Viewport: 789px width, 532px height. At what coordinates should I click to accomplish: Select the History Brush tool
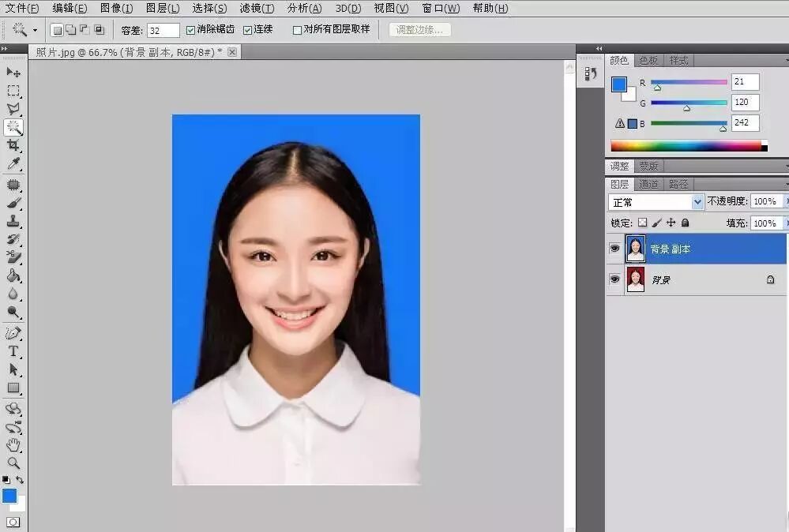pyautogui.click(x=13, y=239)
